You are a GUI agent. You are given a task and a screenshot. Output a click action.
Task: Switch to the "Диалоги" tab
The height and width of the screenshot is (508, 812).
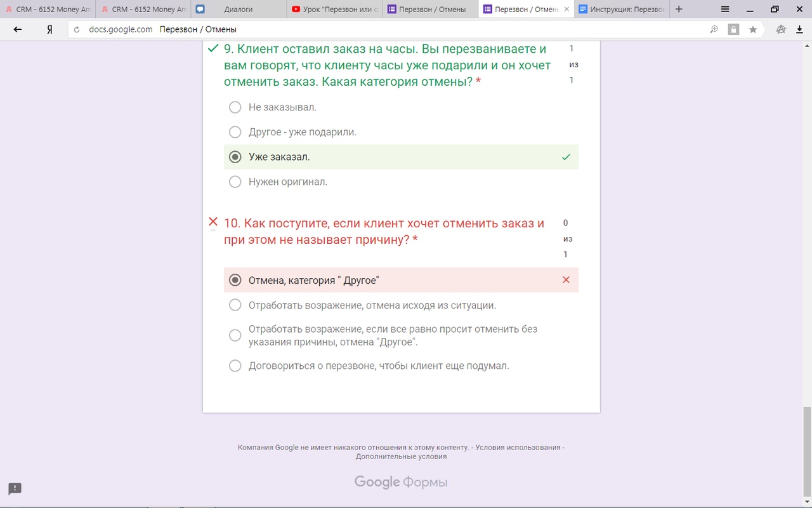(x=238, y=10)
